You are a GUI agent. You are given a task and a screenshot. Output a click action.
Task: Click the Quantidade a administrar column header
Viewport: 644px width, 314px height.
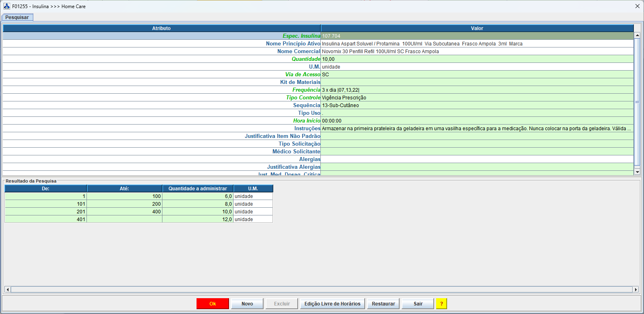(198, 189)
